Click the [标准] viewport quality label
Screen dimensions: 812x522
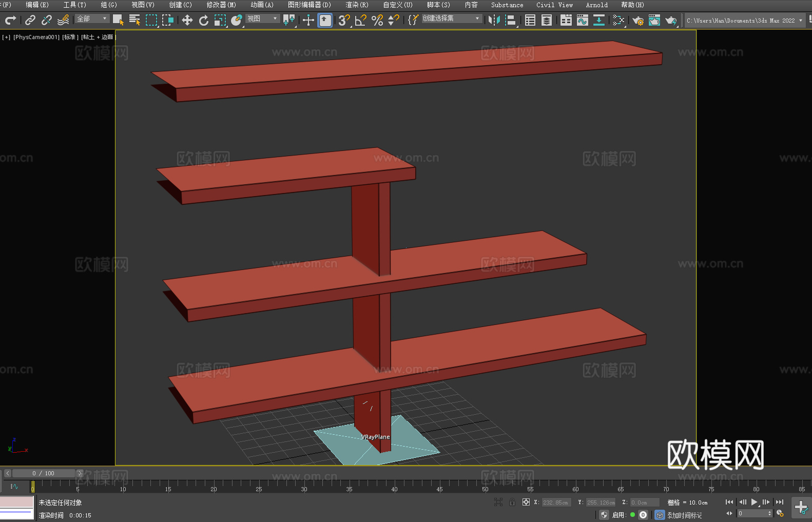coord(70,37)
